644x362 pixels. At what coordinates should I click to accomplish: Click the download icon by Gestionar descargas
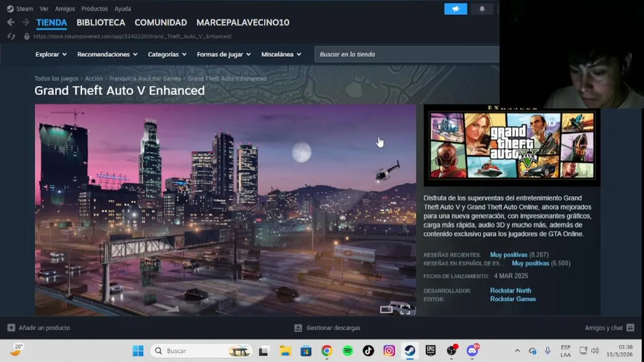click(x=298, y=328)
